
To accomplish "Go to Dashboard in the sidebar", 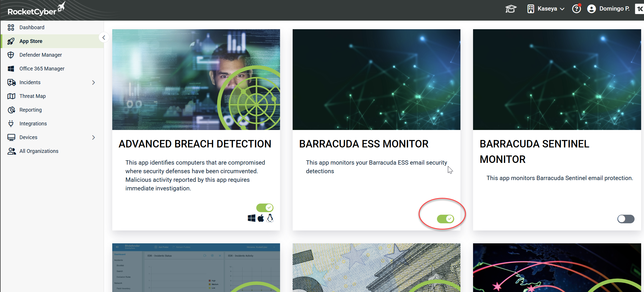I will tap(32, 27).
